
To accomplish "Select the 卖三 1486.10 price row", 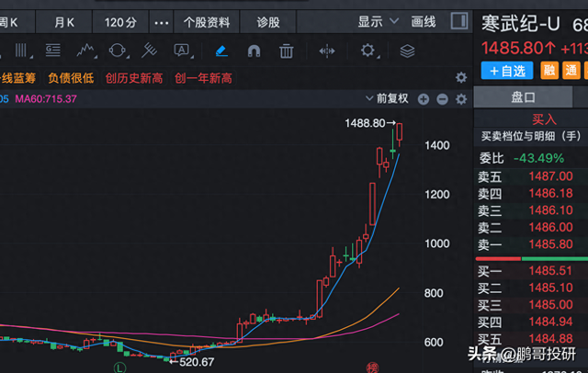I will (x=531, y=210).
